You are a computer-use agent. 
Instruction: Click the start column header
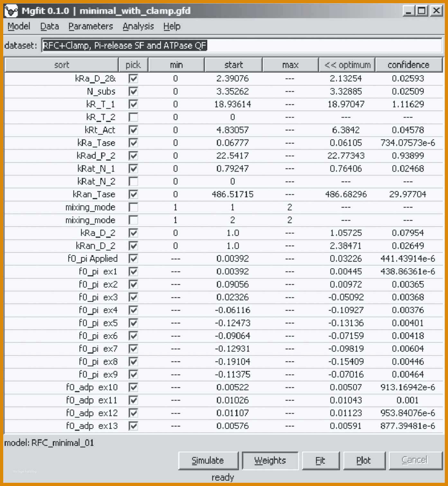click(x=233, y=65)
